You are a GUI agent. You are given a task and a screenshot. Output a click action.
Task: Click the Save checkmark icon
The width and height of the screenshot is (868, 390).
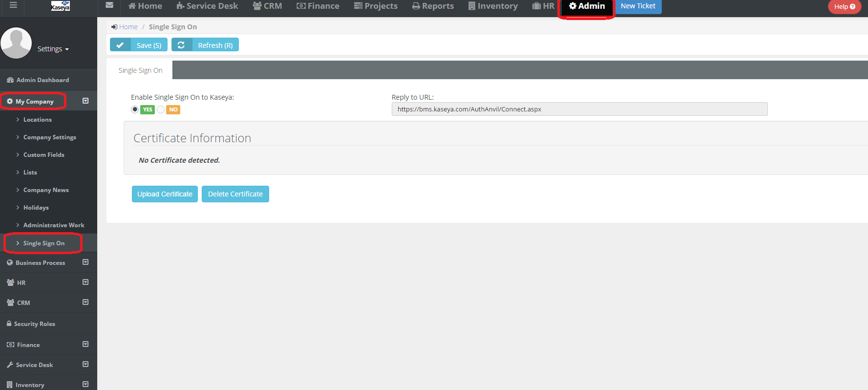tap(120, 45)
